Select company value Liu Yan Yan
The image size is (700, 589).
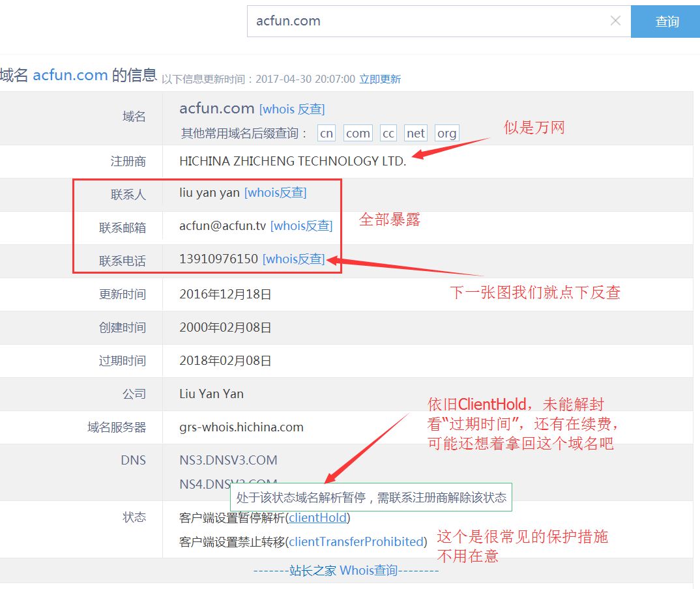pyautogui.click(x=212, y=394)
